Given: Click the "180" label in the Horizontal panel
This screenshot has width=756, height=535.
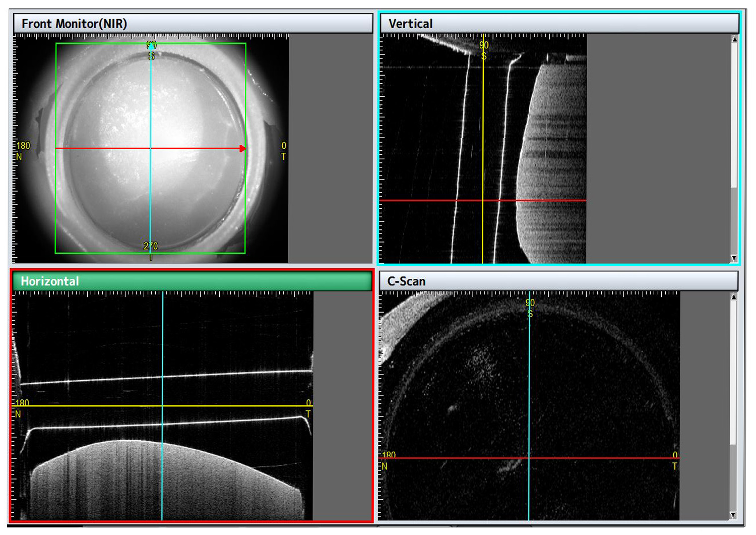Looking at the screenshot, I should point(22,403).
